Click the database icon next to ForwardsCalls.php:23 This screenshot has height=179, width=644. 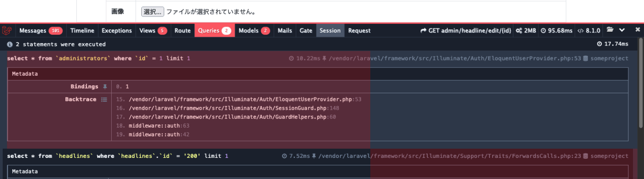[586, 156]
